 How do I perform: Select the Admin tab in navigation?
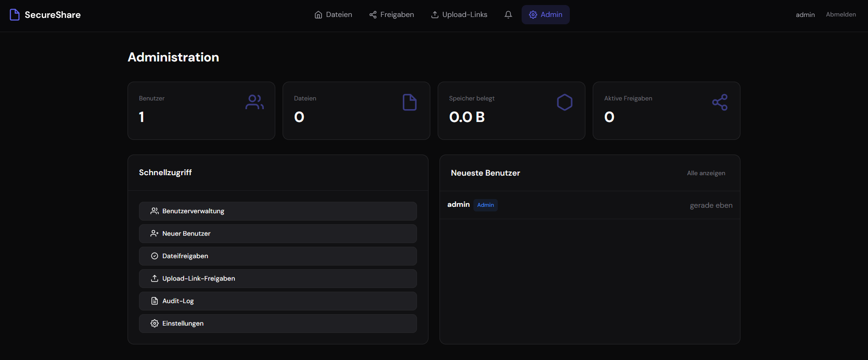545,15
